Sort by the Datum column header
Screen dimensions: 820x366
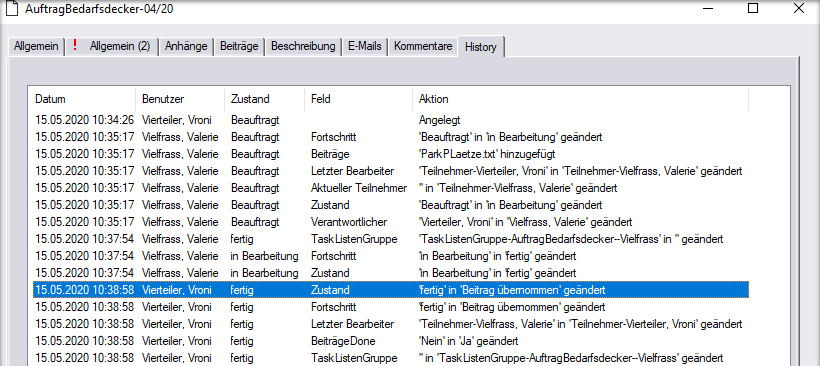coord(83,99)
